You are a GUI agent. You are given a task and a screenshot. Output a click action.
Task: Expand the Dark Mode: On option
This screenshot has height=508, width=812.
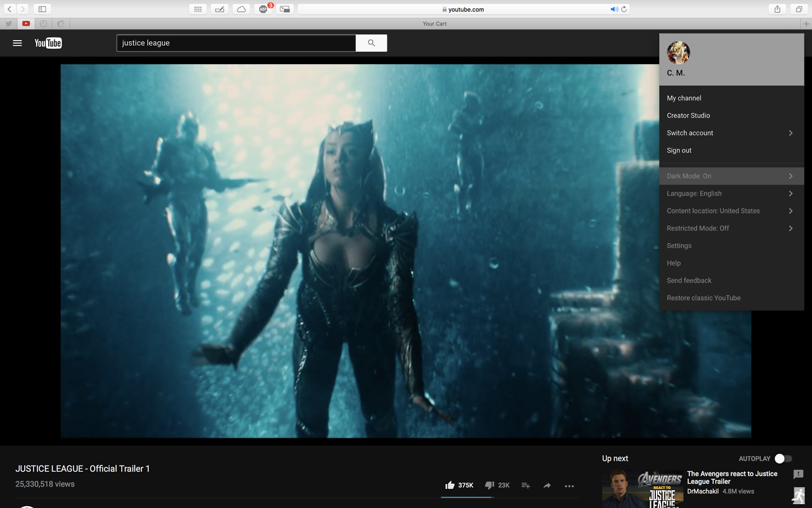point(731,176)
